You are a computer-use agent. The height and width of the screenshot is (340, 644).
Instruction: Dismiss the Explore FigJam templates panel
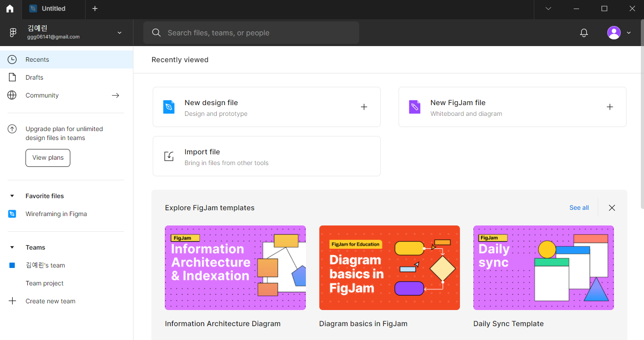point(612,208)
